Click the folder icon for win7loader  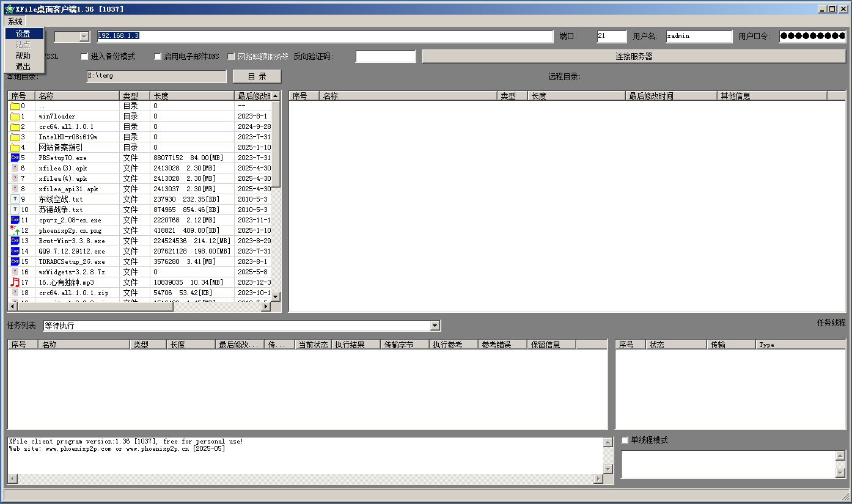coord(15,116)
